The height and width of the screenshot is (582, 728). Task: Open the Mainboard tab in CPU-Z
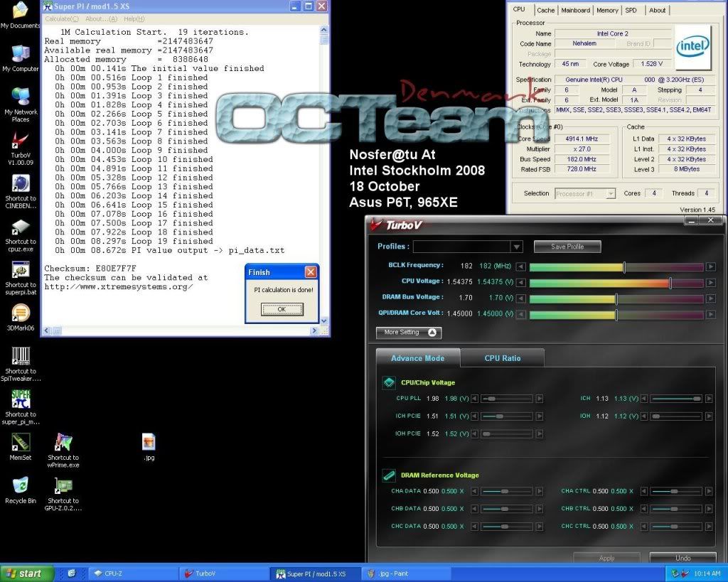coord(575,10)
